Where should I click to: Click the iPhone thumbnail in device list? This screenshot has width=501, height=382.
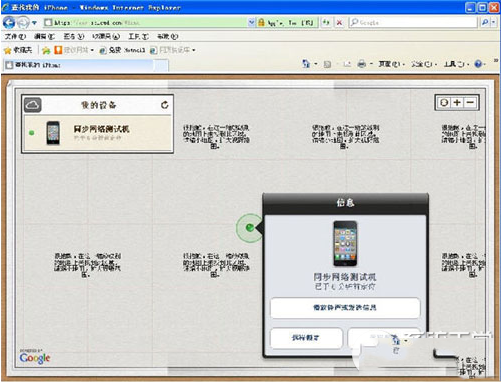[x=53, y=133]
